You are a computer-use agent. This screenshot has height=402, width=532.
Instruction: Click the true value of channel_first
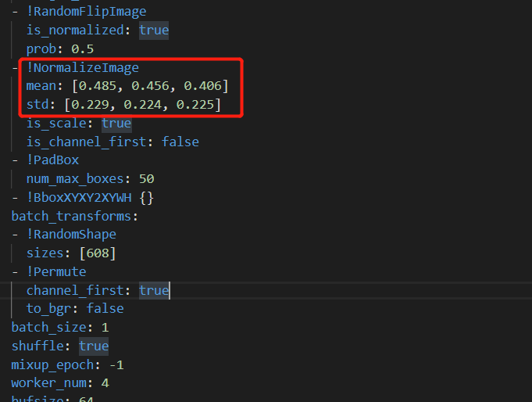tap(154, 290)
